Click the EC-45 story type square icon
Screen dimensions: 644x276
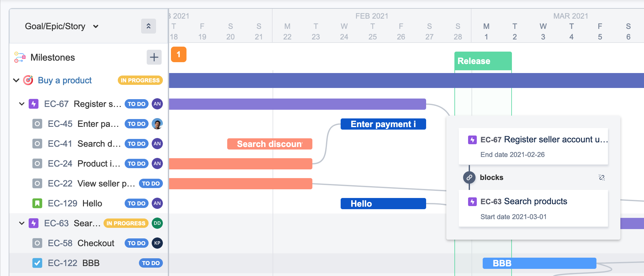tap(37, 124)
